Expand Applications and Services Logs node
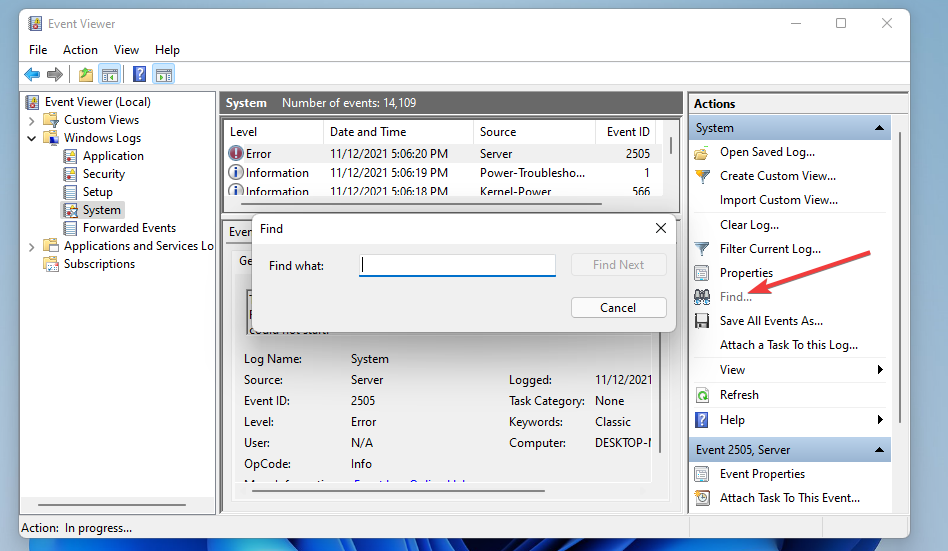Image resolution: width=948 pixels, height=551 pixels. 31,246
